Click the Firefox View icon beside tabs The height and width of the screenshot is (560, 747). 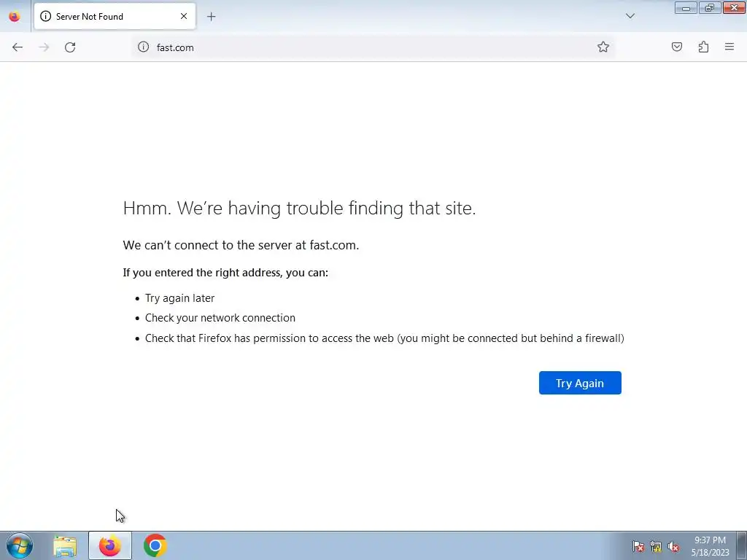pos(15,16)
